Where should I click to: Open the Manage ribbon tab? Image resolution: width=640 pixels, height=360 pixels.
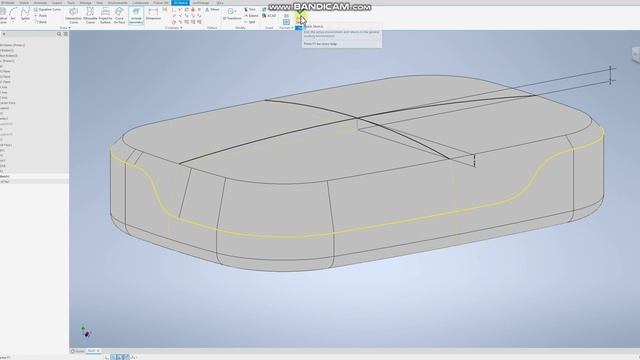click(85, 3)
